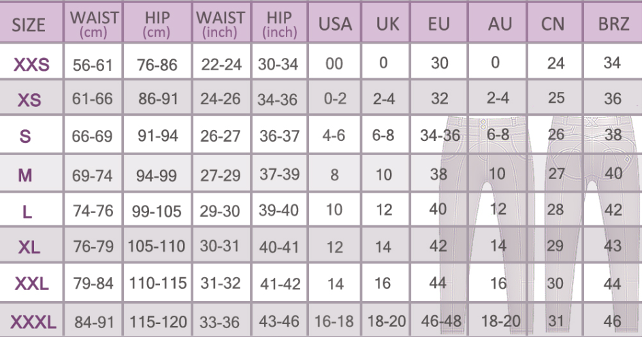Click the 56-61 waist cm cell

[x=92, y=65]
